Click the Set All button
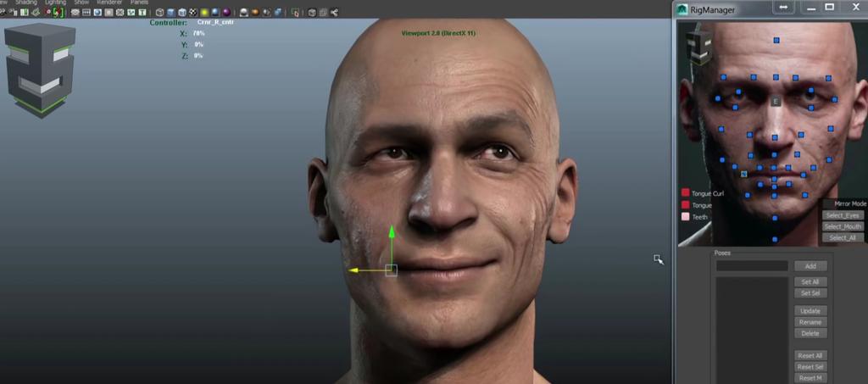 810,281
